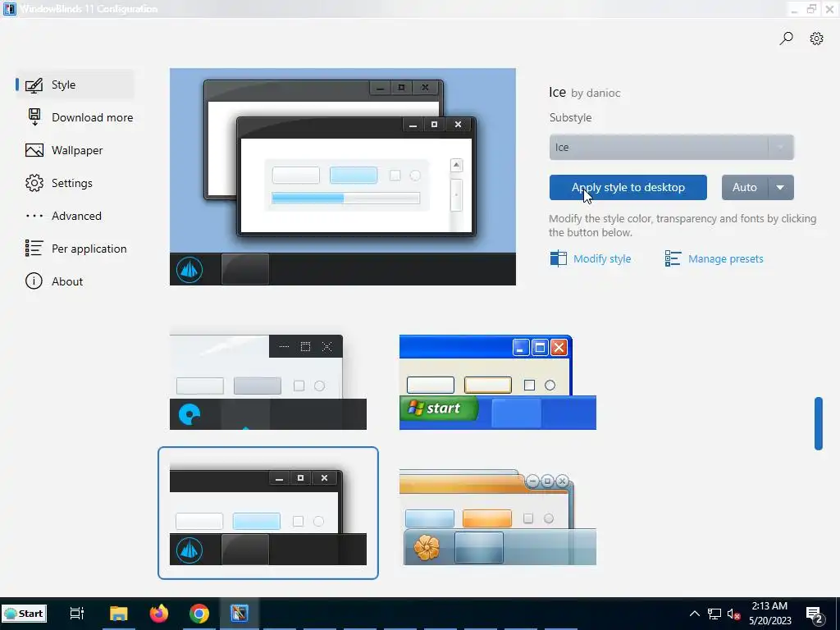
Task: Open the notification center icon
Action: click(x=815, y=614)
